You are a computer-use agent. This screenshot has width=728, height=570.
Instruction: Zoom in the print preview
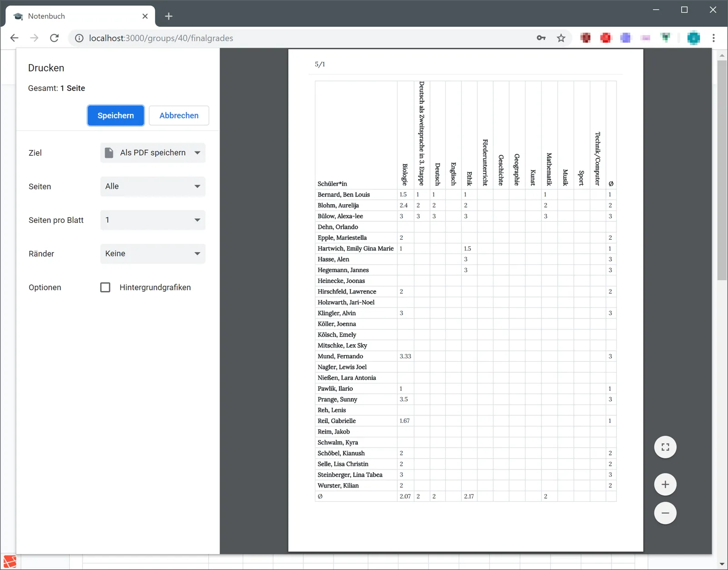click(x=665, y=484)
